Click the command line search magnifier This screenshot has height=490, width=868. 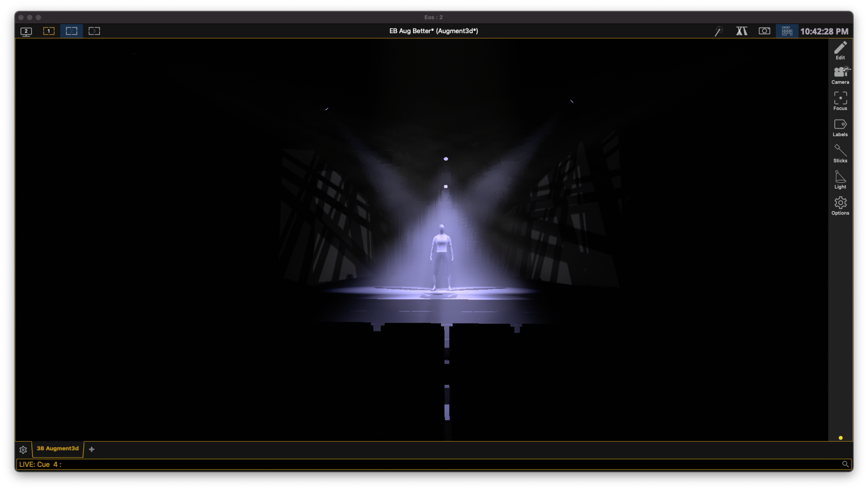tap(845, 464)
